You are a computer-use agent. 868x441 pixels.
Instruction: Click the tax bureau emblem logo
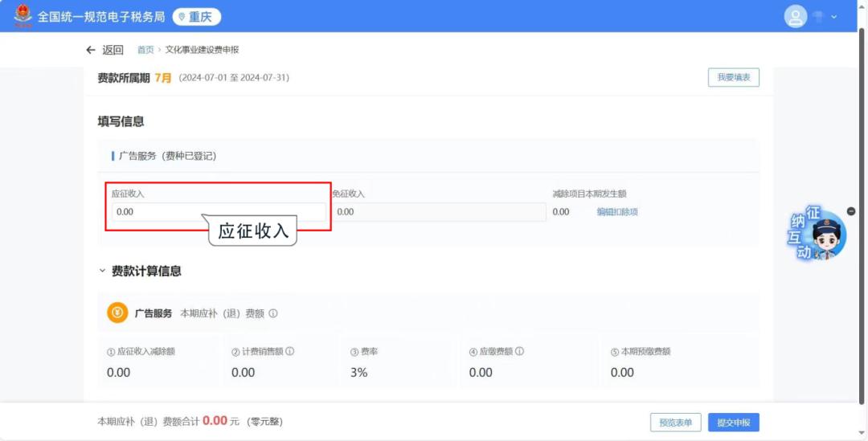(x=23, y=16)
